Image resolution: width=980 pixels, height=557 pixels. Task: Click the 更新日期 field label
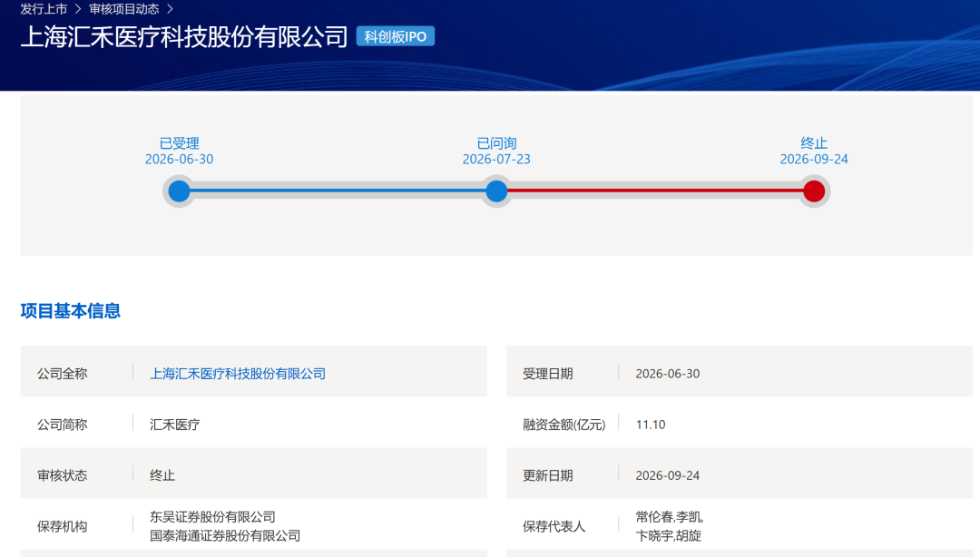(547, 475)
